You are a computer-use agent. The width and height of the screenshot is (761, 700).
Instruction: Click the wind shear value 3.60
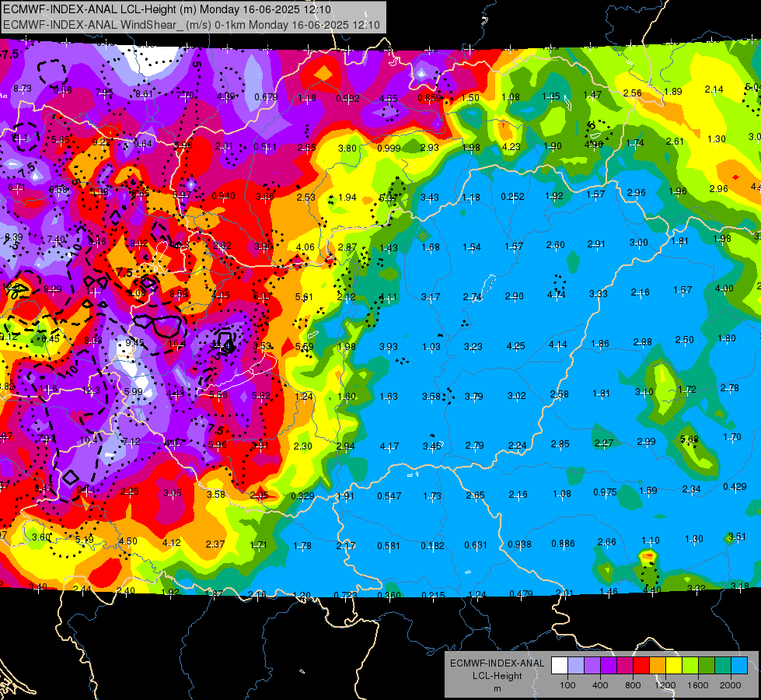tap(41, 537)
